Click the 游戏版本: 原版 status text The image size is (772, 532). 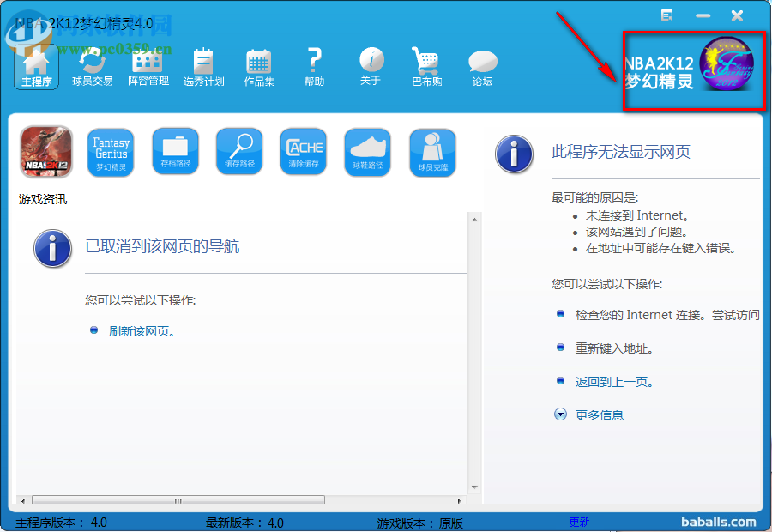pyautogui.click(x=420, y=523)
